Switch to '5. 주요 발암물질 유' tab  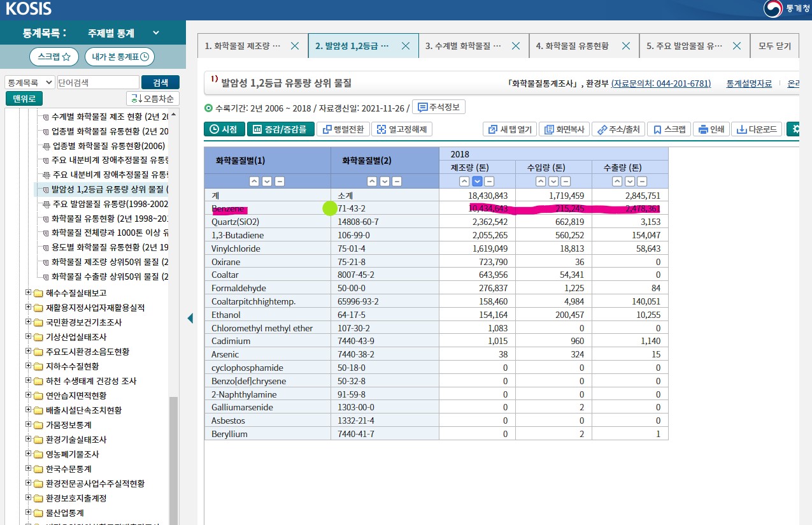click(685, 46)
